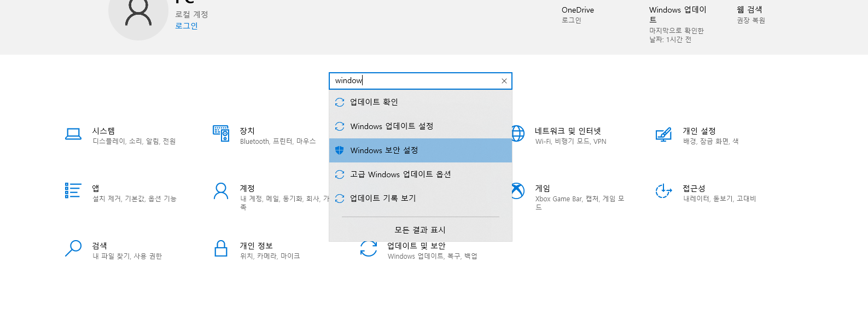868x332 pixels.
Task: Open 웹 검색 권장 복원 tile
Action: (751, 15)
